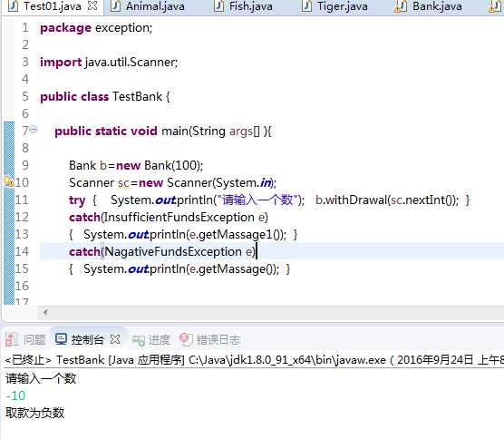Switch to the 问题 (Problems) view tab
This screenshot has height=439, width=504.
pos(25,339)
